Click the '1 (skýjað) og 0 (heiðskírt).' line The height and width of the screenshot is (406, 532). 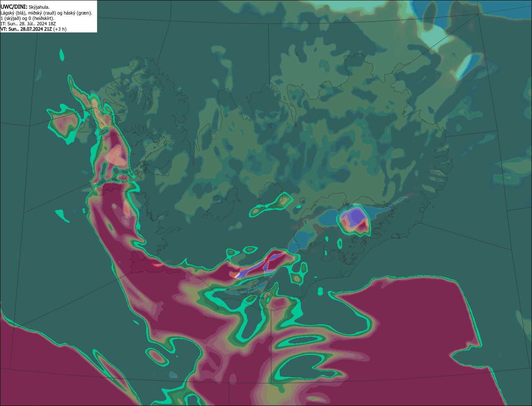point(27,18)
